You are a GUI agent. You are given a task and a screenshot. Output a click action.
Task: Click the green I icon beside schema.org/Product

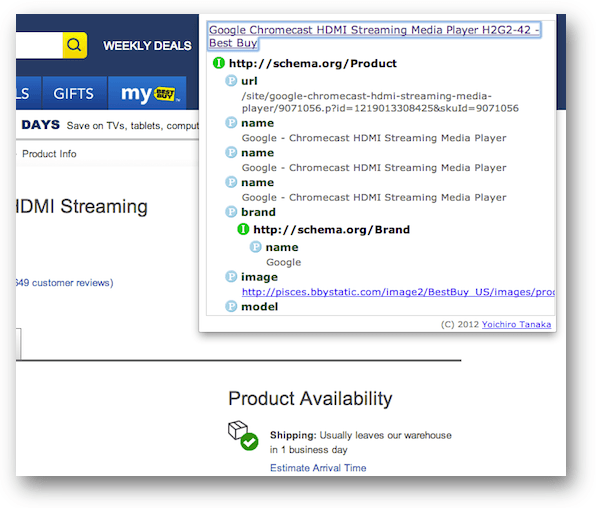pyautogui.click(x=219, y=63)
